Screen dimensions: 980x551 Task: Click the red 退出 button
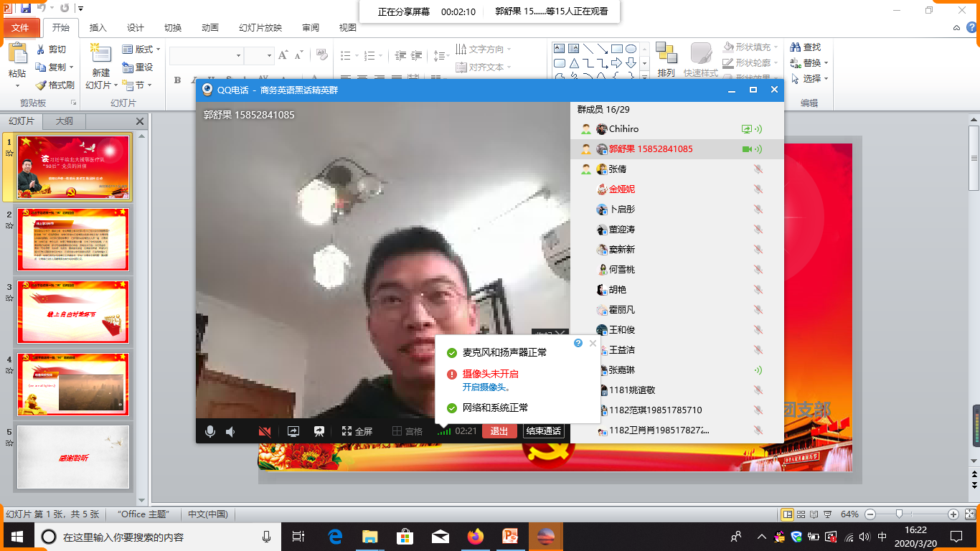499,431
